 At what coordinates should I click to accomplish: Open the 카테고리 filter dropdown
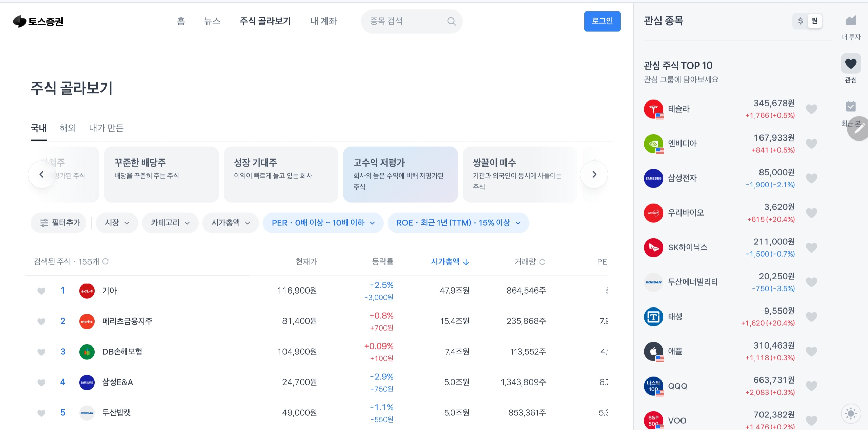tap(170, 223)
